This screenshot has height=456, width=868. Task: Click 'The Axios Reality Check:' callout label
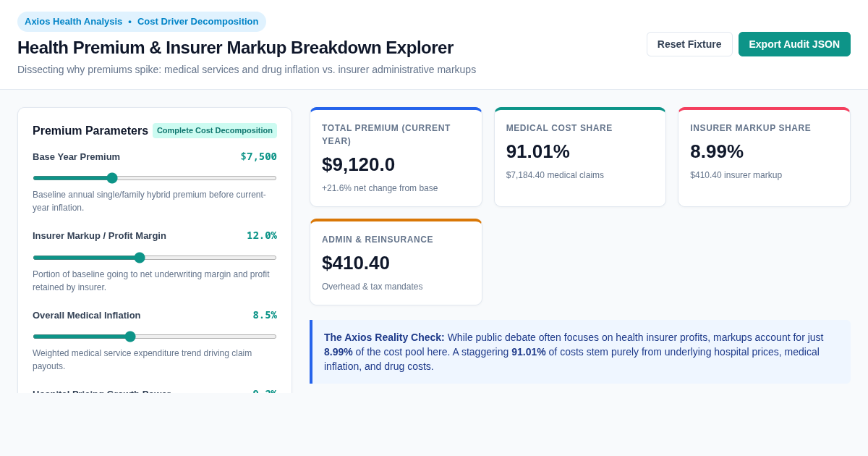(x=384, y=337)
